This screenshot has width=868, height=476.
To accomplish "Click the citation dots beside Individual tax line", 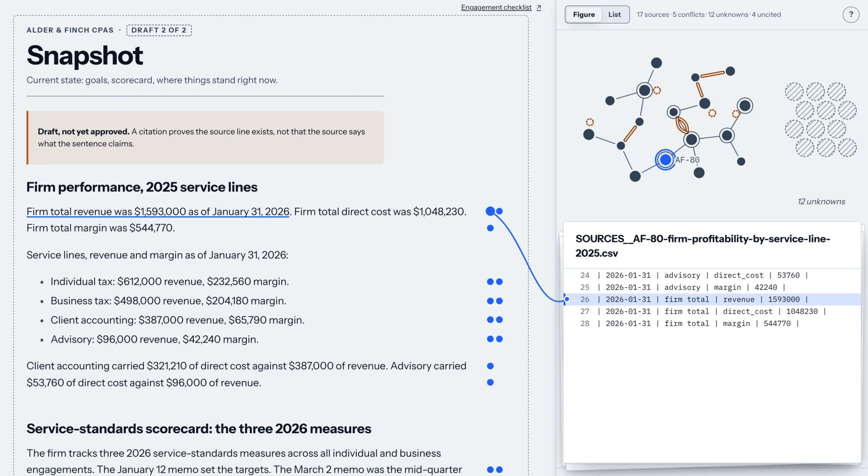I will (495, 282).
